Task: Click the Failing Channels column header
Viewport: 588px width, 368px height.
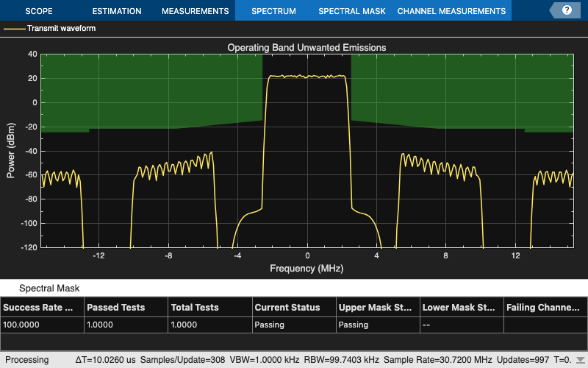Action: point(545,307)
